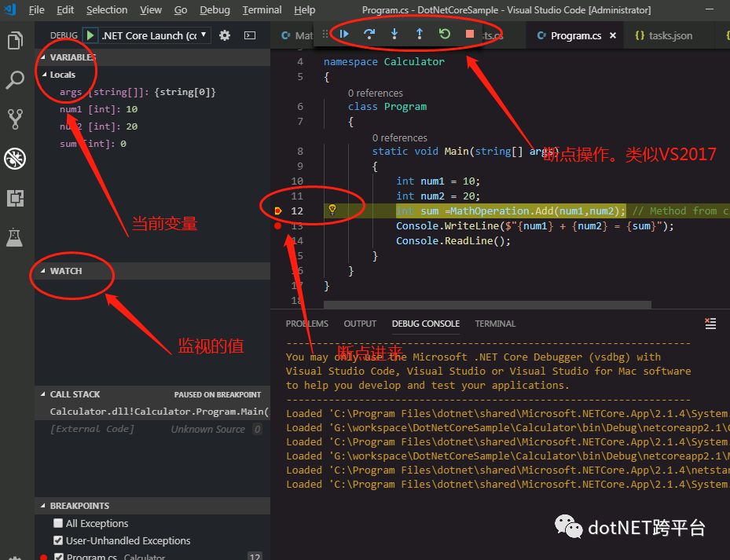The image size is (730, 560).
Task: Select the [External Code] stack frame
Action: (152, 429)
